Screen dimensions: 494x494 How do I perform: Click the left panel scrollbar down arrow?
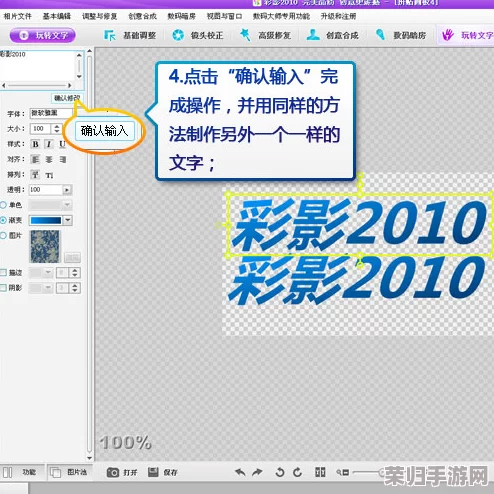(x=89, y=458)
